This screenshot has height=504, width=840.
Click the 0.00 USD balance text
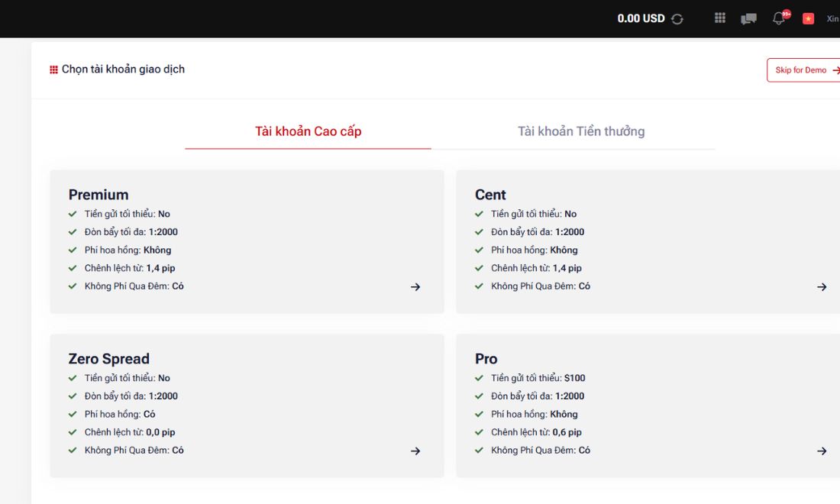[641, 18]
